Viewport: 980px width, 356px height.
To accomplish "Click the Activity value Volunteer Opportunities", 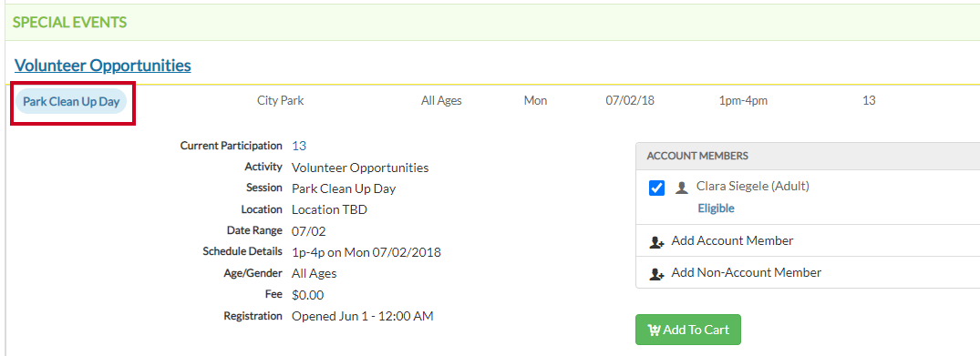I will click(360, 168).
